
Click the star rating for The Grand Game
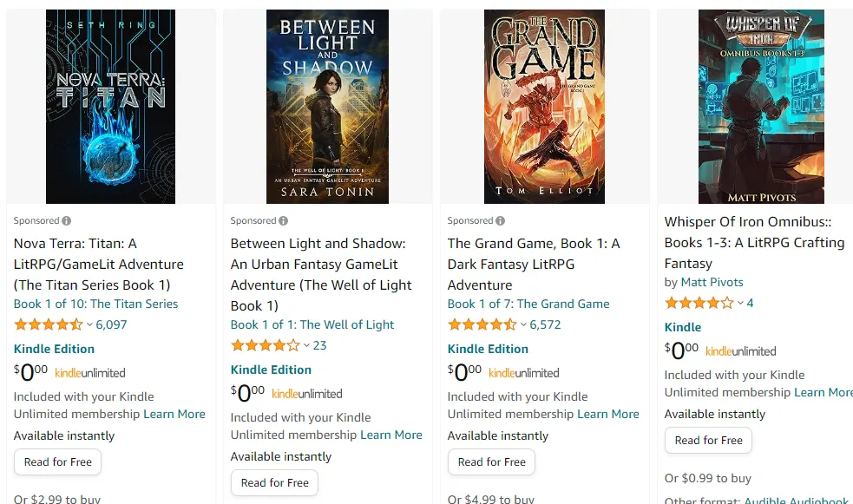pyautogui.click(x=482, y=324)
